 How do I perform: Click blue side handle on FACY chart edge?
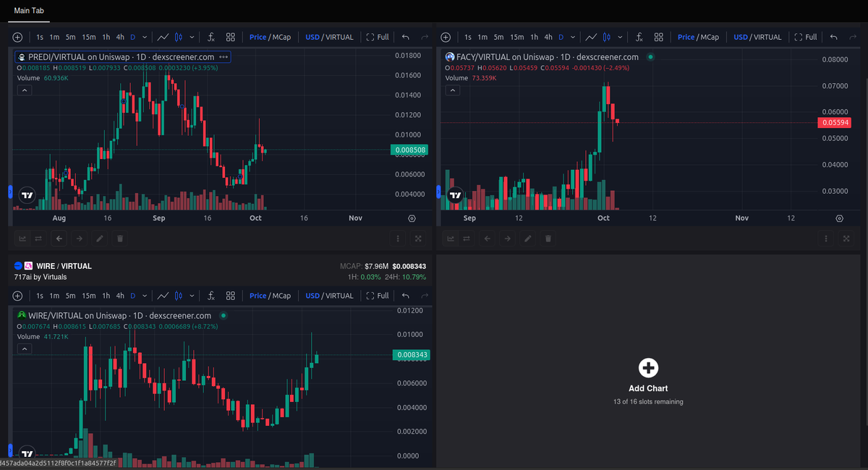[439, 192]
